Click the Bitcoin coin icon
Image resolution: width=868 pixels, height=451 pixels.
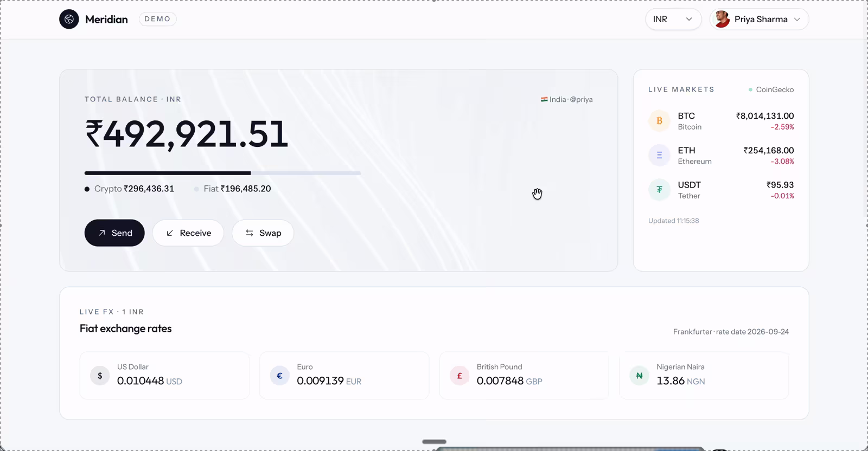tap(659, 121)
